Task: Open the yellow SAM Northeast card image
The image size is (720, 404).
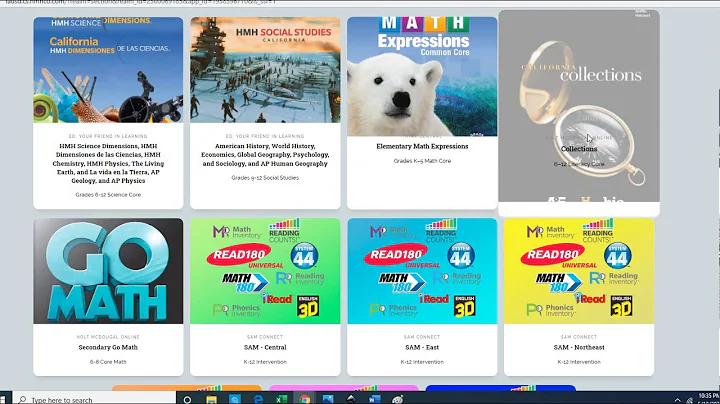Action: coord(579,271)
